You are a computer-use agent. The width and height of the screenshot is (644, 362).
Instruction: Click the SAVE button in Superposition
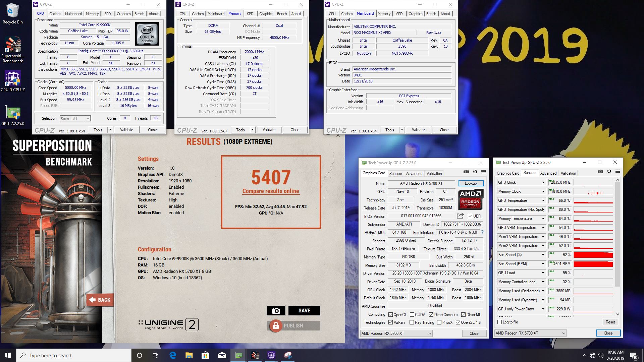click(x=304, y=311)
